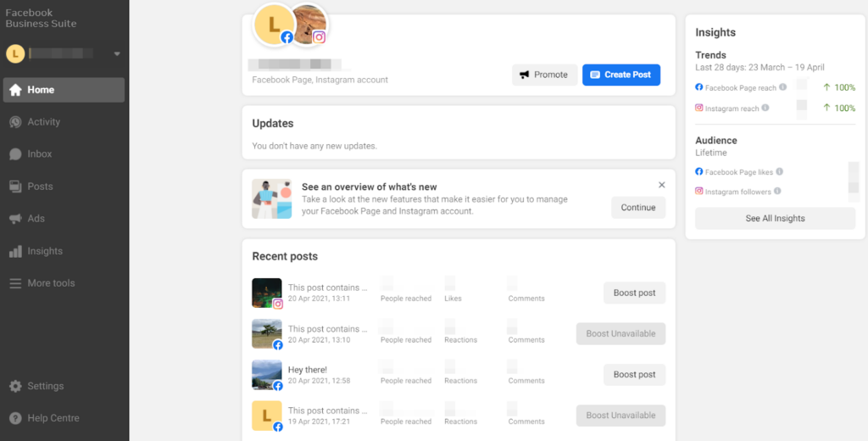Open the Posts section in sidebar

click(40, 187)
